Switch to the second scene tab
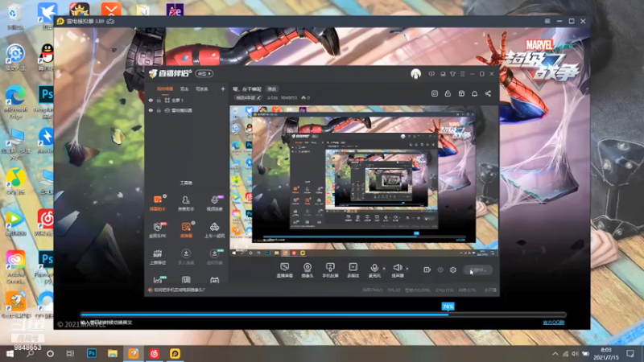The width and height of the screenshot is (644, 362). (184, 88)
